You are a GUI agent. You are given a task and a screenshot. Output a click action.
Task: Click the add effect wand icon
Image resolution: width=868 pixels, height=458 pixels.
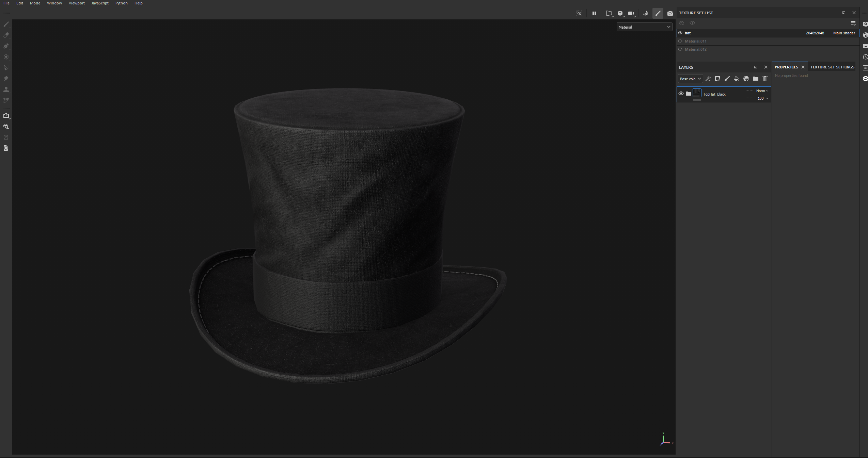point(708,79)
